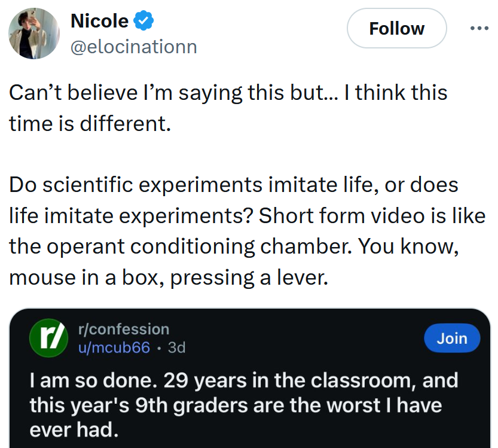Click the blue verified badge beside Nicole

coord(144,22)
